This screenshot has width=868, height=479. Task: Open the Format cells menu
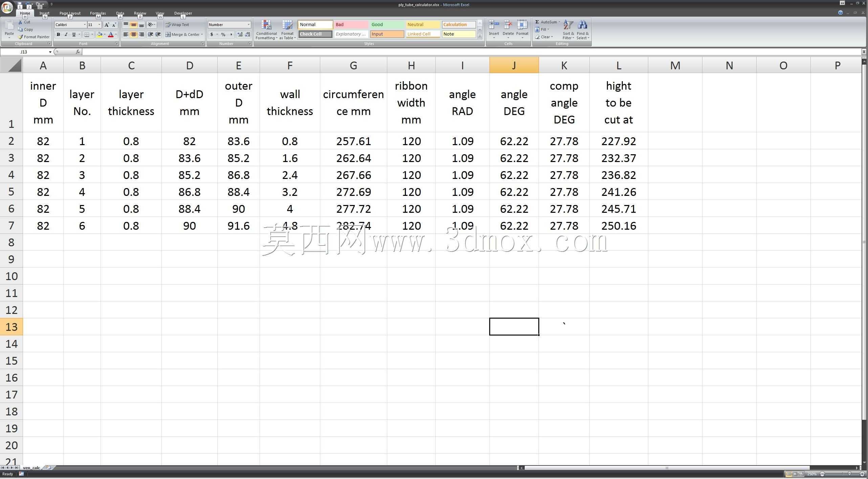pos(522,29)
